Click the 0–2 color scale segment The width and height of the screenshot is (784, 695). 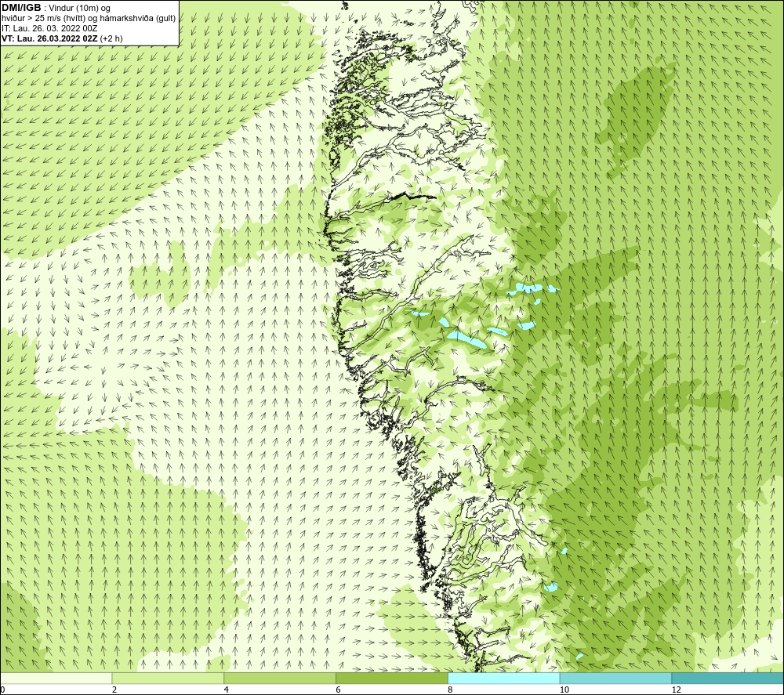pyautogui.click(x=56, y=678)
